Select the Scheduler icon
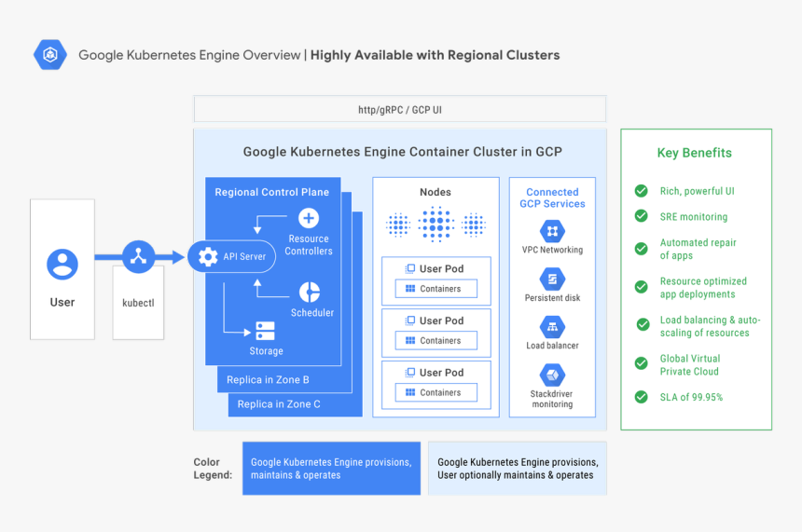Image resolution: width=802 pixels, height=532 pixels. (x=310, y=293)
